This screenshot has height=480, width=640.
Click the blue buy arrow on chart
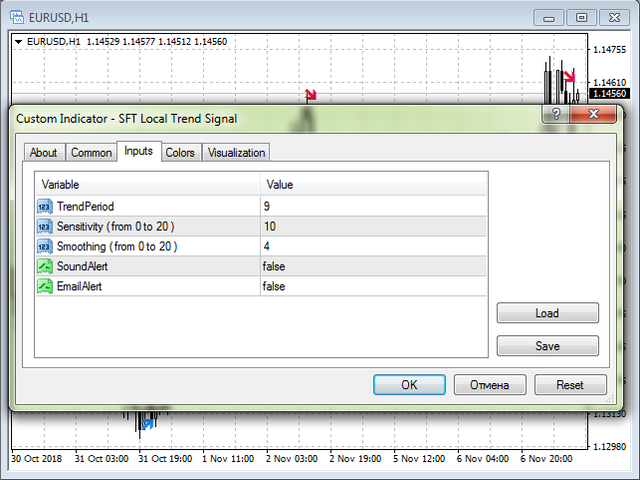click(x=147, y=424)
